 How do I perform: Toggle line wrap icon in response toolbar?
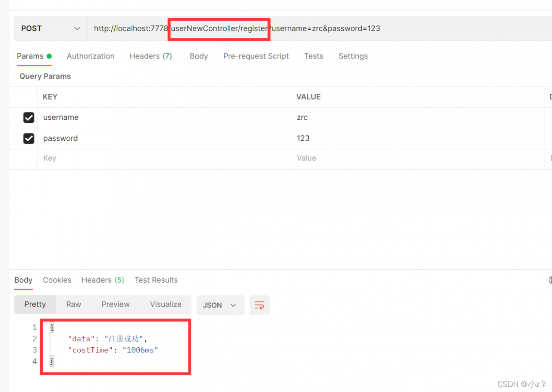(x=260, y=305)
